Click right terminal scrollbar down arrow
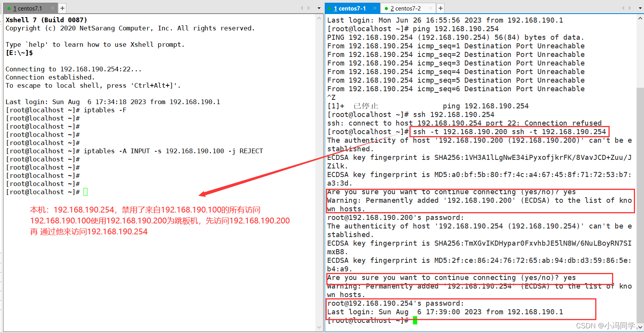The image size is (644, 333). (640, 328)
